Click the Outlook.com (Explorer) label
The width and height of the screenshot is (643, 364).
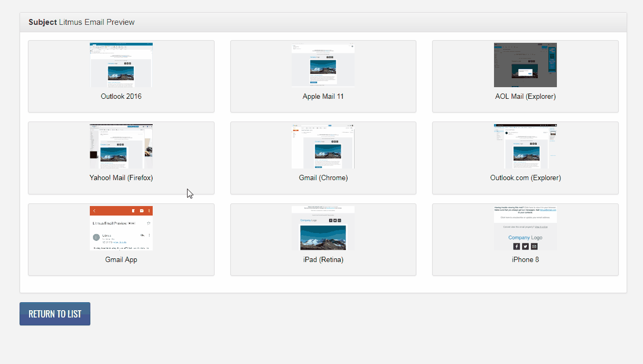coord(525,178)
